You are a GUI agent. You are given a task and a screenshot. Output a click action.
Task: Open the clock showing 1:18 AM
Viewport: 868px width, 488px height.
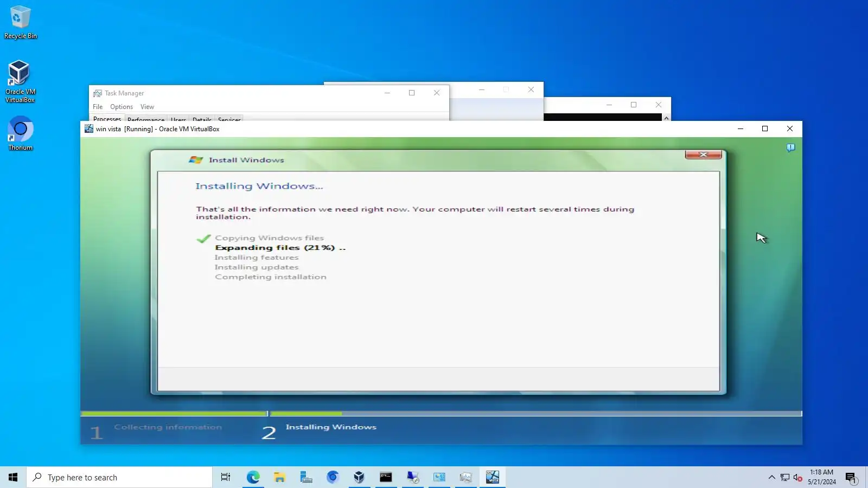click(821, 477)
